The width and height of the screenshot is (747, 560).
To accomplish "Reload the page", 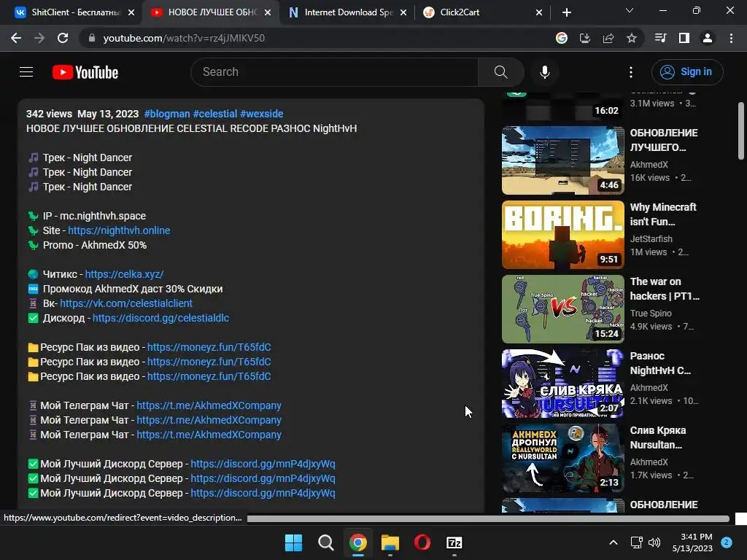I will click(x=63, y=38).
